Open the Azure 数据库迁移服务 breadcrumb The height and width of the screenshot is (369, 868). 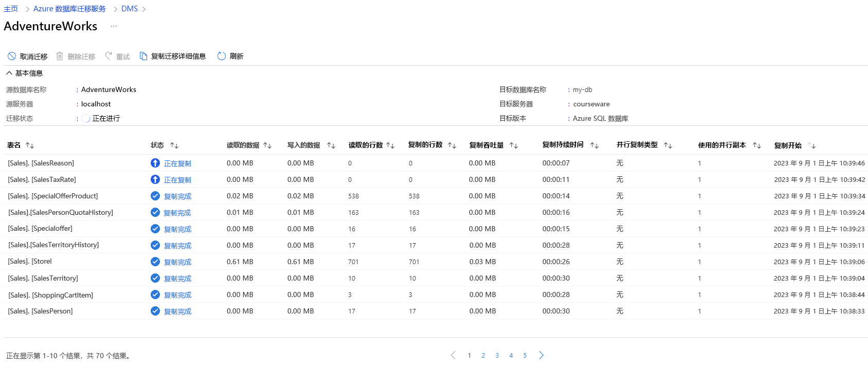69,9
